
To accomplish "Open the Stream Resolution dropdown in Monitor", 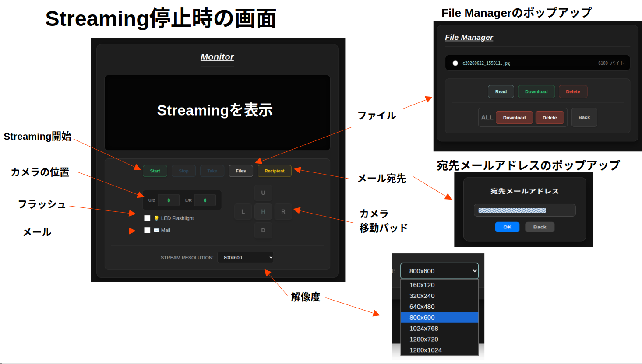I will [x=246, y=257].
